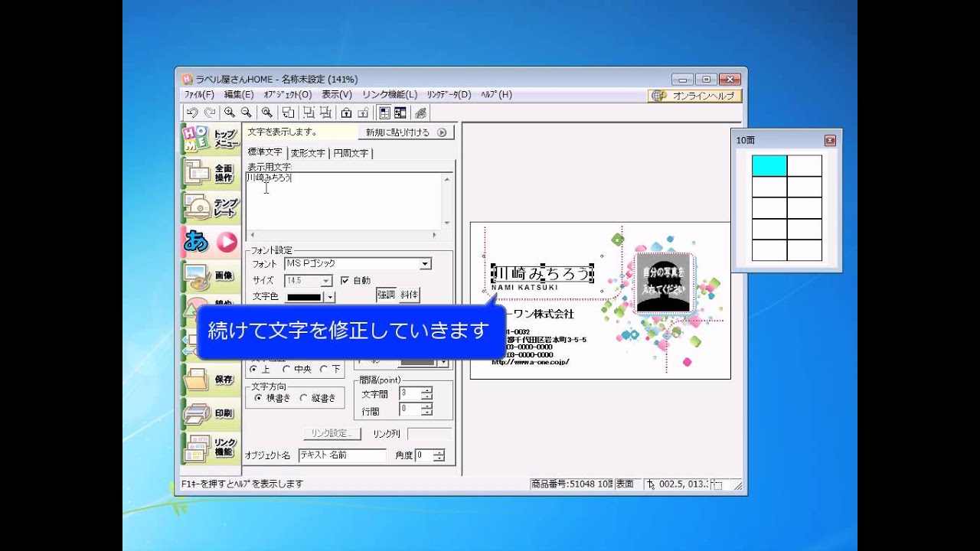
Task: Toggle the 斜体 italic button
Action: pos(409,295)
